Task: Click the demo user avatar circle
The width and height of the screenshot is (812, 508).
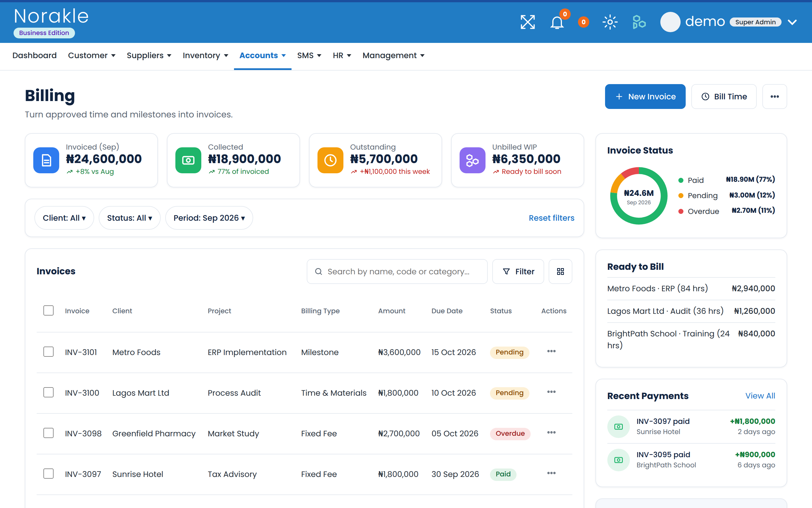Action: pyautogui.click(x=670, y=22)
